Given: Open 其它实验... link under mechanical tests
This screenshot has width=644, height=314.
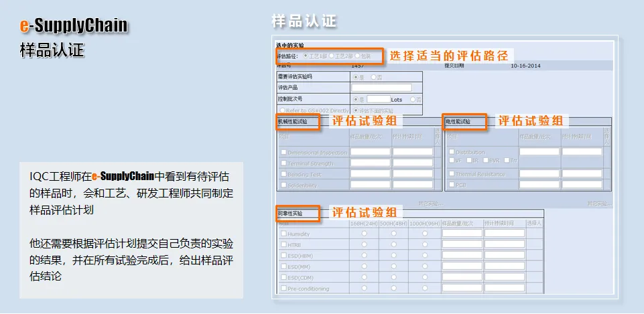Looking at the screenshot, I should tap(430, 204).
